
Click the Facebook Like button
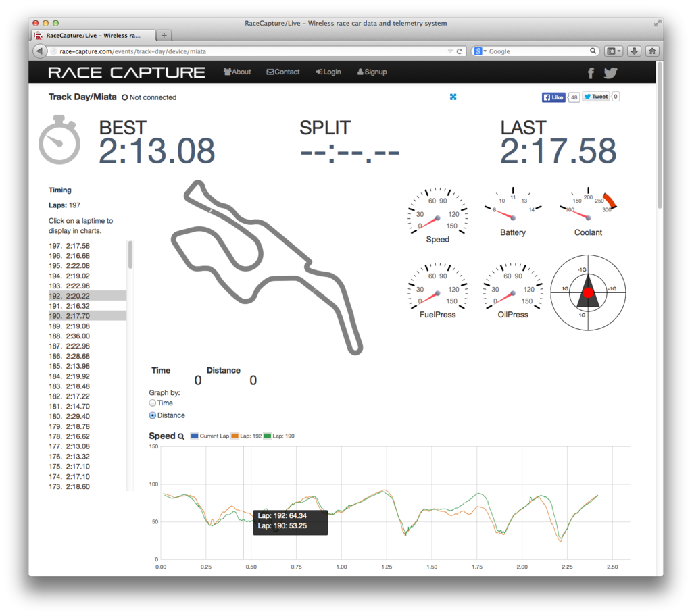tap(553, 97)
